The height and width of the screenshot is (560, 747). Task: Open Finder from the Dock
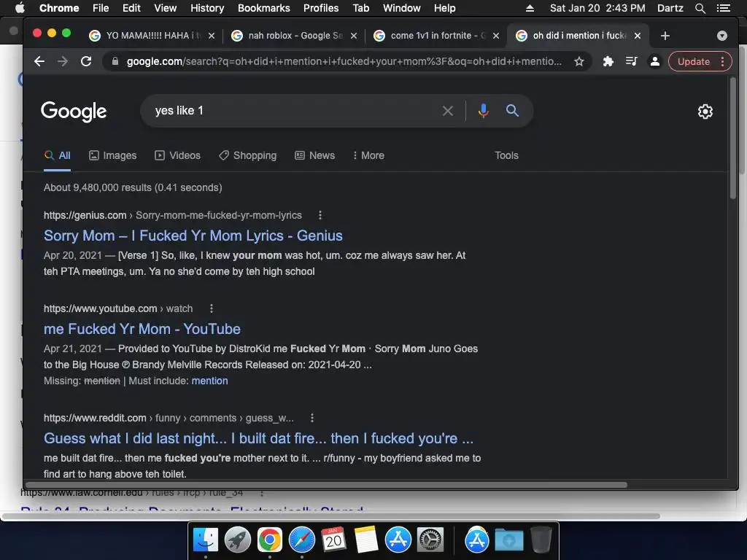coord(205,540)
